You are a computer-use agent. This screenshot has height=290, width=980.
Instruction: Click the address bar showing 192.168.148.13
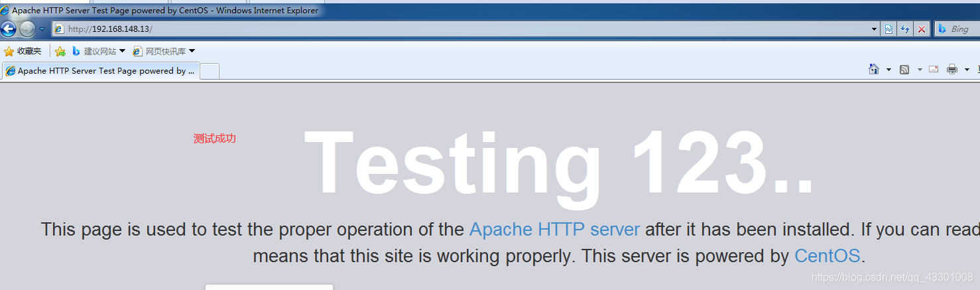(464, 29)
